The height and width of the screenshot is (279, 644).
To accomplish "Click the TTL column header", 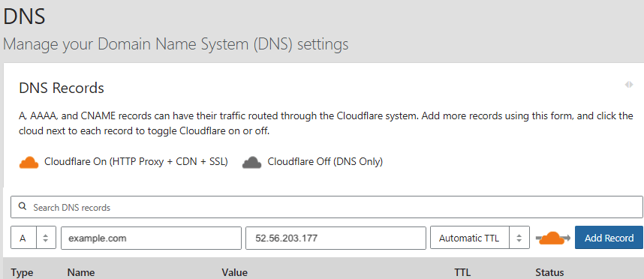I will (x=462, y=272).
